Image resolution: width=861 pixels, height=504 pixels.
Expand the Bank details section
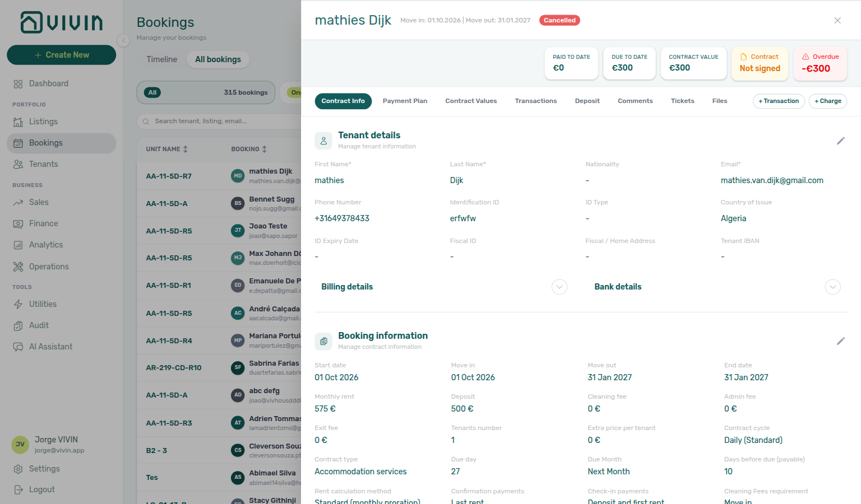(x=833, y=287)
